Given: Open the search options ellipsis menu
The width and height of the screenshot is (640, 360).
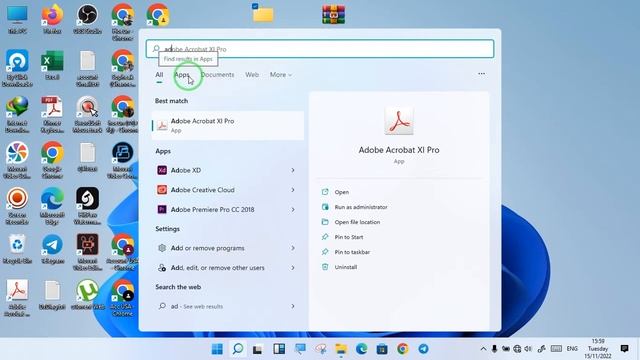Looking at the screenshot, I should (482, 74).
